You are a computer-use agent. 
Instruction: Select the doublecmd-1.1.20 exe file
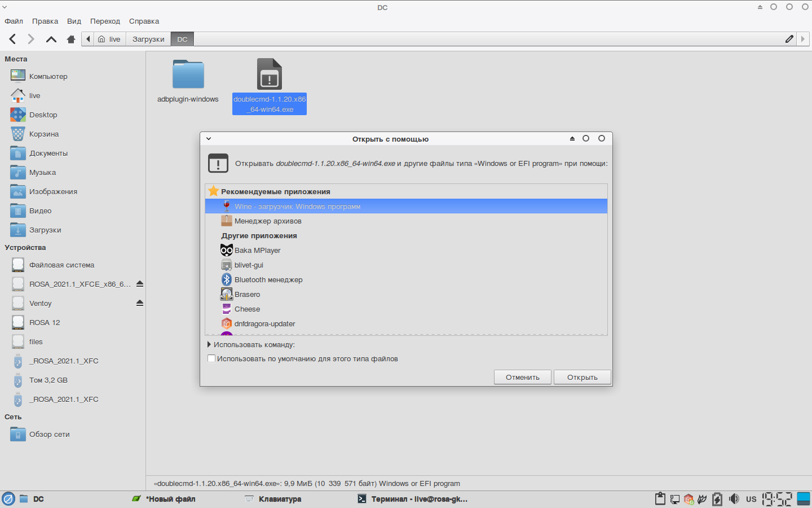click(x=270, y=86)
